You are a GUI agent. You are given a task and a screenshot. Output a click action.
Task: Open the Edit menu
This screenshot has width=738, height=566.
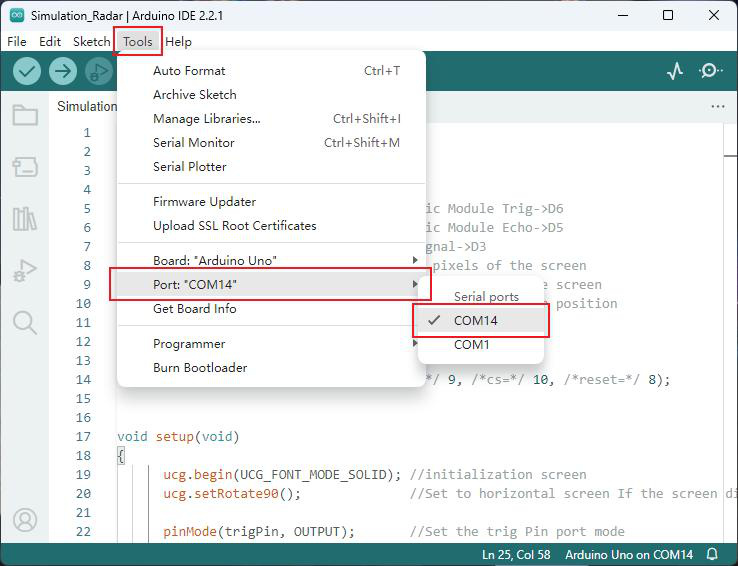coord(50,41)
